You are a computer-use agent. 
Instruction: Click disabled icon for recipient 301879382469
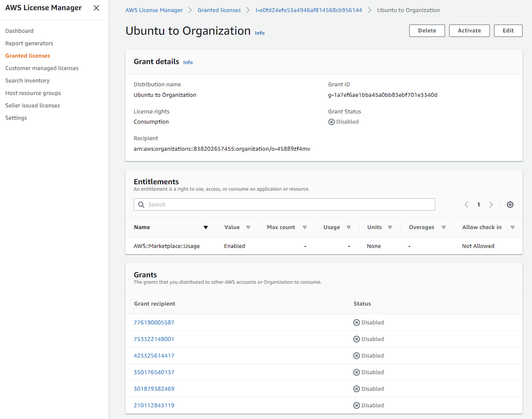[356, 389]
